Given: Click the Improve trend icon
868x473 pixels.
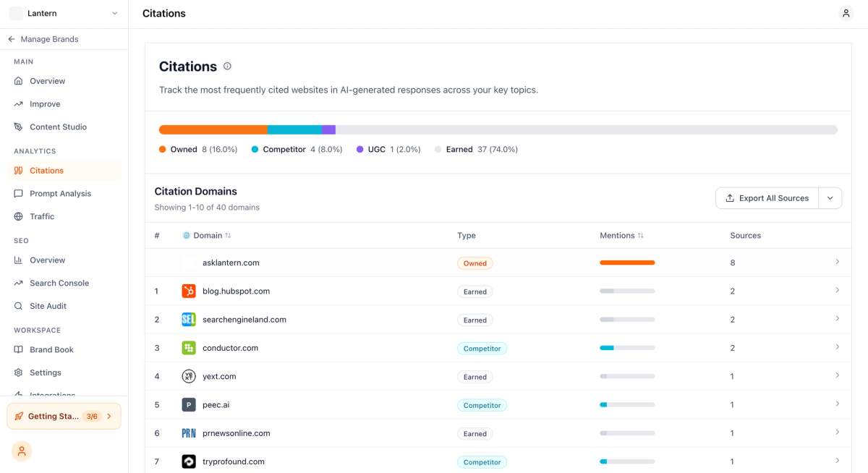Looking at the screenshot, I should click(19, 104).
